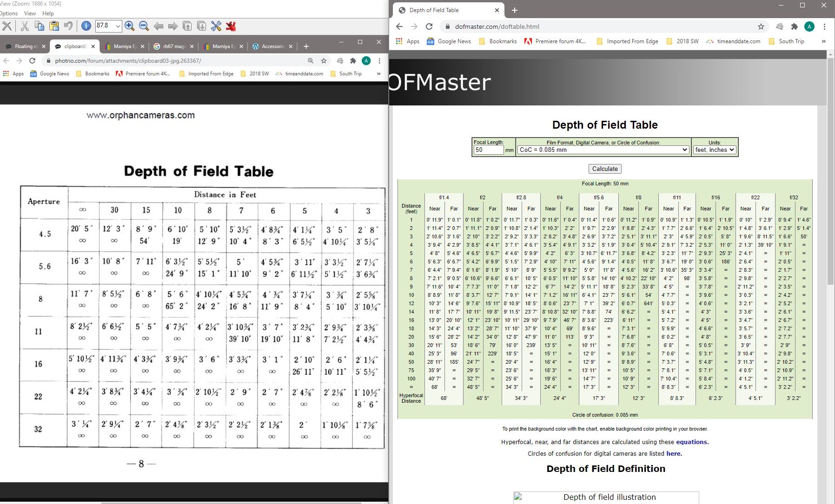The image size is (835, 504).
Task: Open the IrfanView Help menu
Action: (48, 13)
